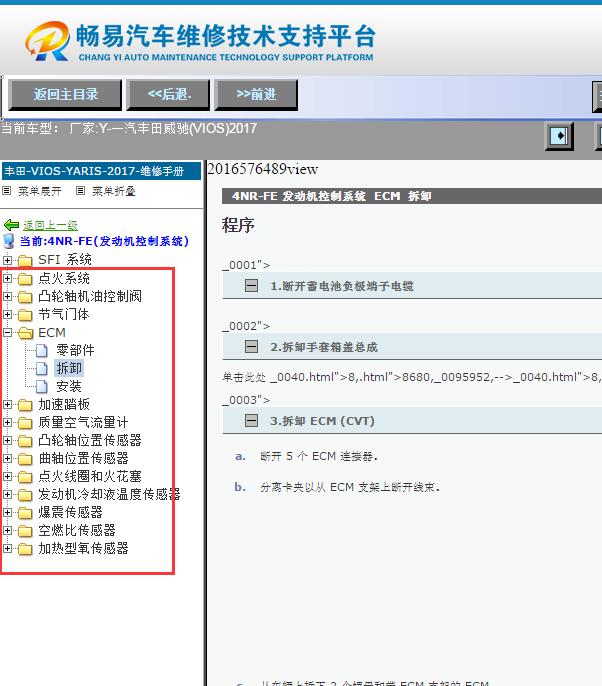Screen dimensions: 602x686
Task: Click the 加速踏板 folder icon
Action: click(x=25, y=405)
